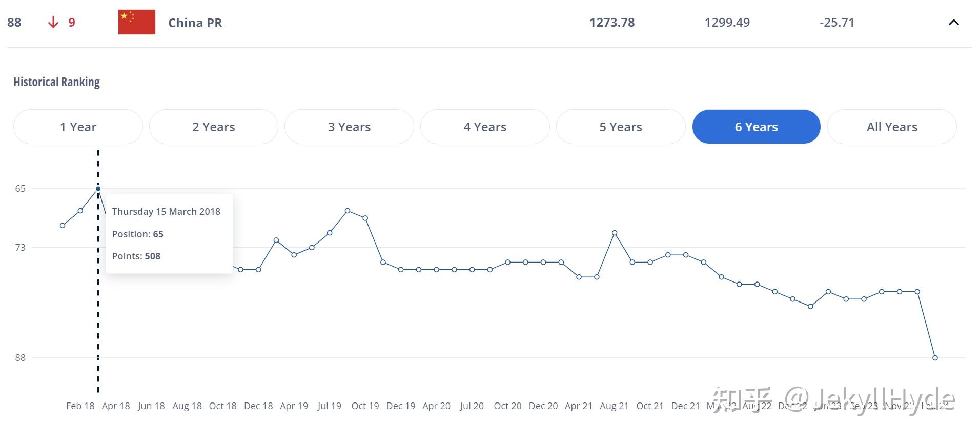Display All Years ranking history
Viewport: 980px width, 443px height.
tap(892, 127)
